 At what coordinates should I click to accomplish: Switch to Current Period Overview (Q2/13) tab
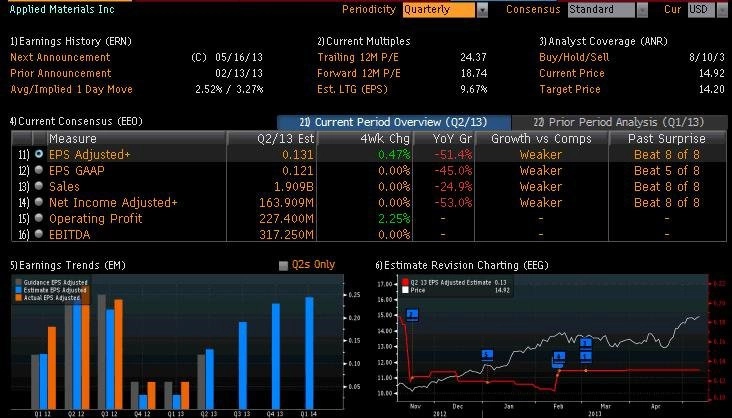[x=394, y=122]
